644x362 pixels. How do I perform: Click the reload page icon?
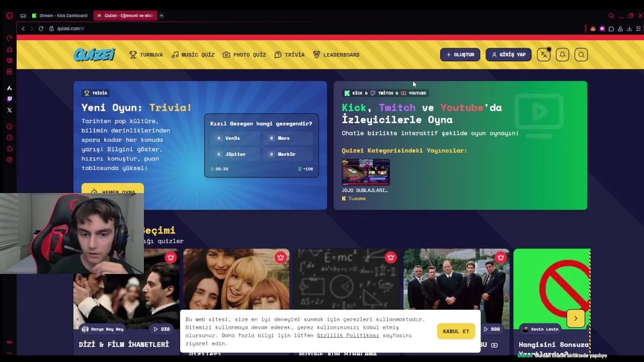(41, 29)
